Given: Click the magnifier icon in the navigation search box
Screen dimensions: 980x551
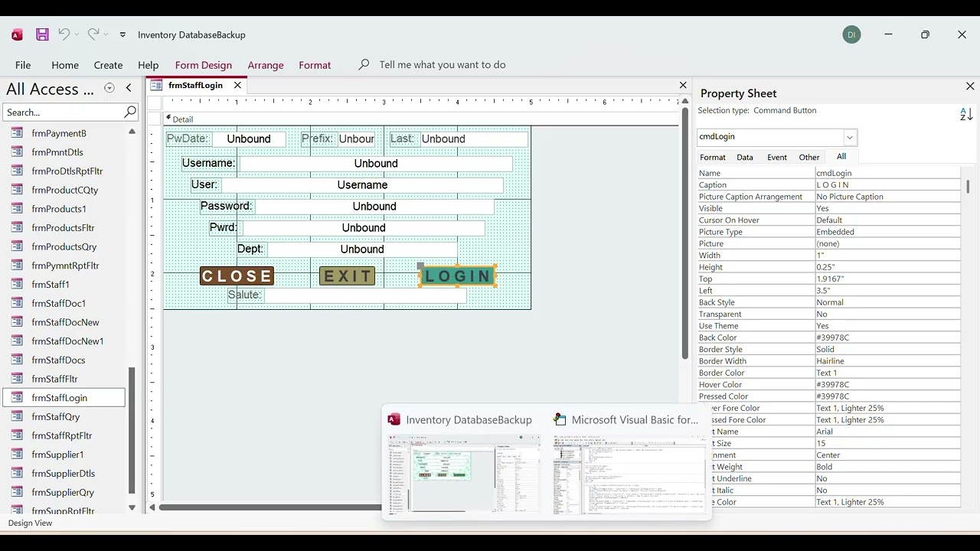Looking at the screenshot, I should 130,112.
